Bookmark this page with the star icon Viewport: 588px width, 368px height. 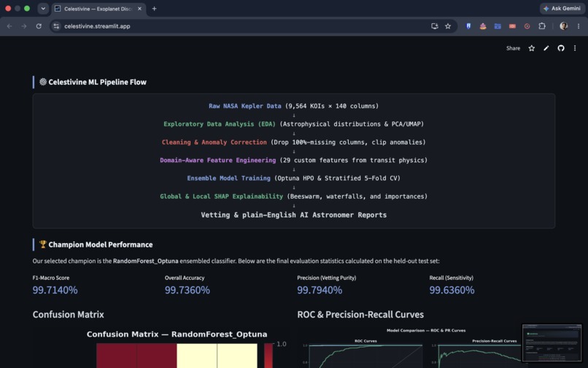tap(448, 26)
